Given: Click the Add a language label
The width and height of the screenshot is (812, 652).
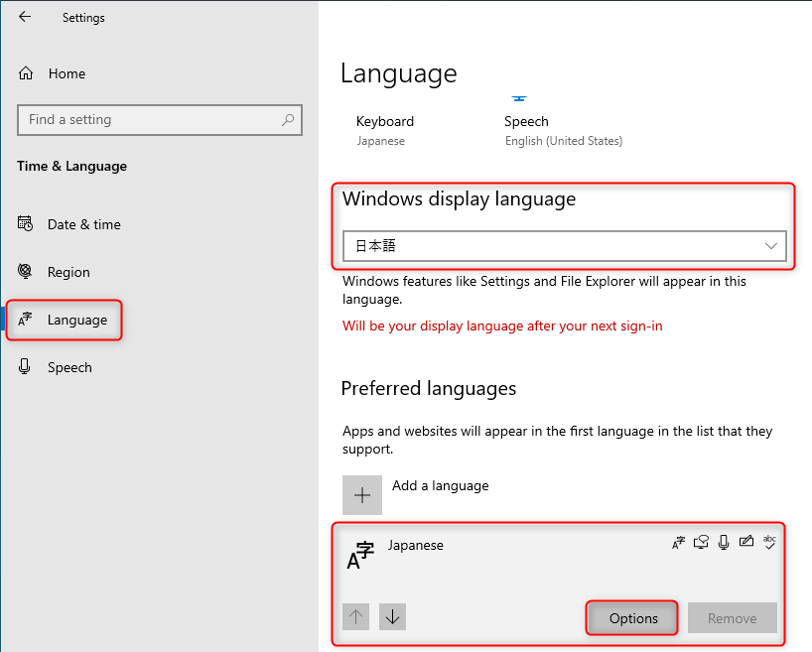Looking at the screenshot, I should (440, 485).
